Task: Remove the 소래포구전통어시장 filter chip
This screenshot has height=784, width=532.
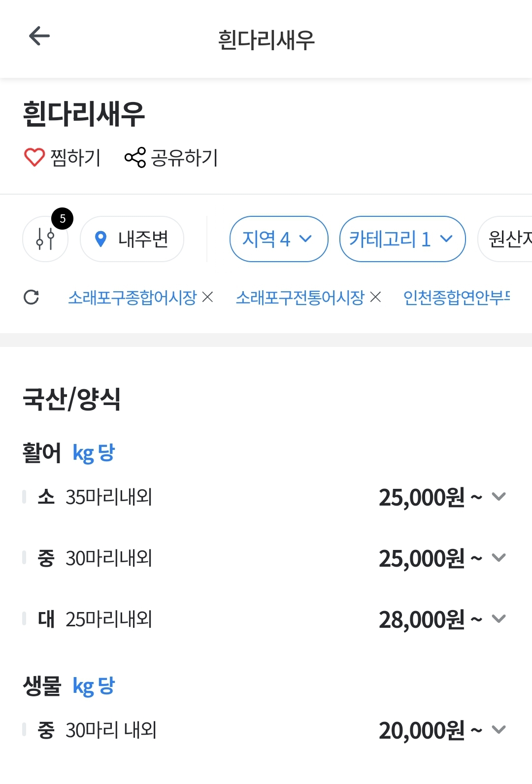Action: click(375, 297)
